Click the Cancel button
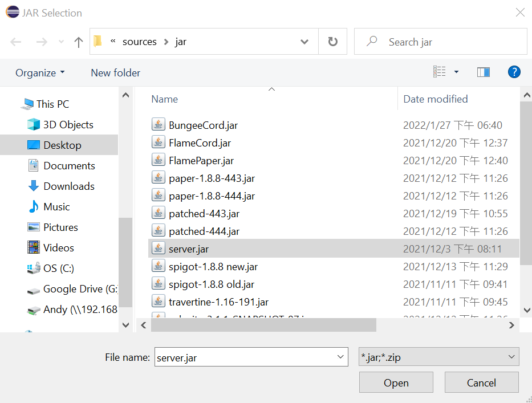 tap(481, 382)
